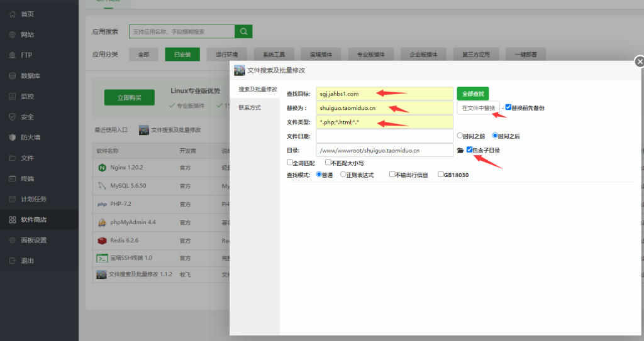
Task: Click the 文件日期 input field
Action: [384, 136]
